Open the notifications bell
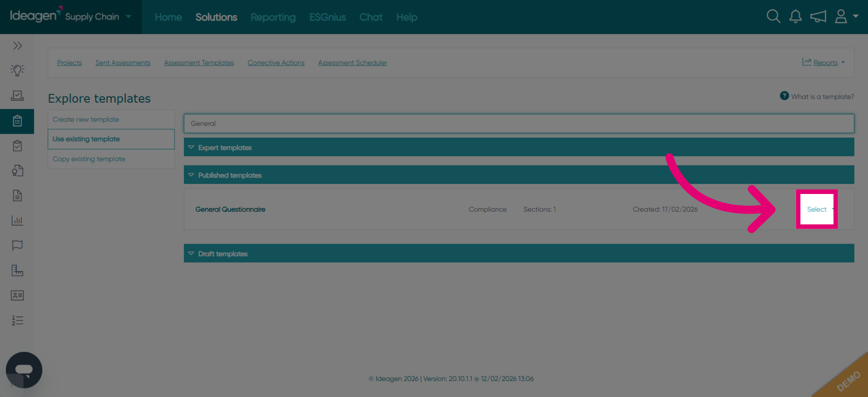Viewport: 868px width, 397px height. pyautogui.click(x=796, y=17)
